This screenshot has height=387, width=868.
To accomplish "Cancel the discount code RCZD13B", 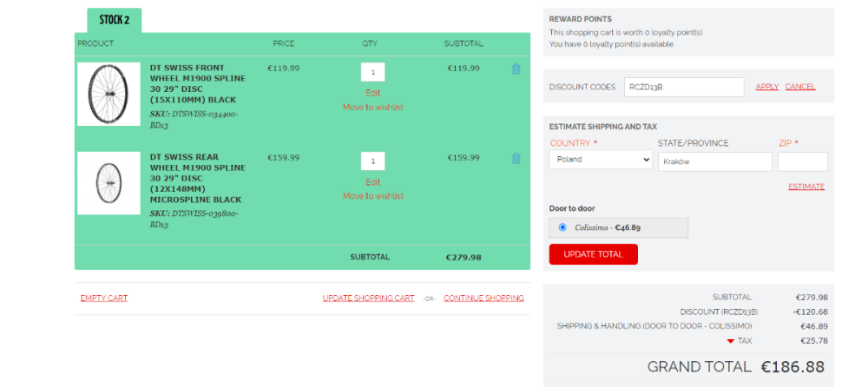I will [x=800, y=87].
